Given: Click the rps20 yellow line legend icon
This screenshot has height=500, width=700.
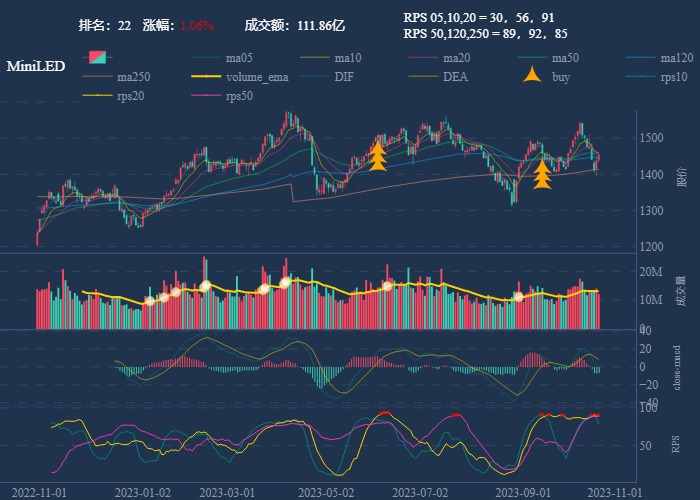Looking at the screenshot, I should 97,96.
